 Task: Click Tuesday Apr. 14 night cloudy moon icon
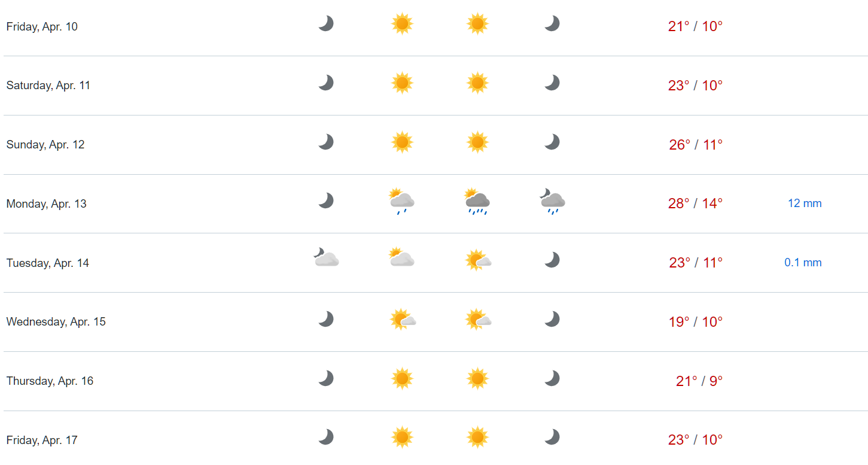click(326, 258)
